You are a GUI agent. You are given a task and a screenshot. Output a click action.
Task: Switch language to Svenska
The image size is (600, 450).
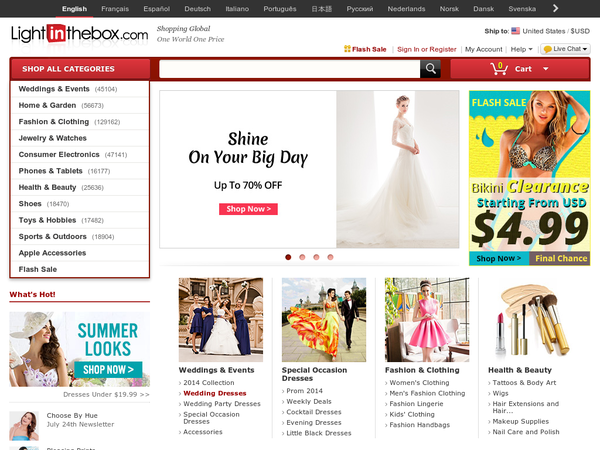522,9
